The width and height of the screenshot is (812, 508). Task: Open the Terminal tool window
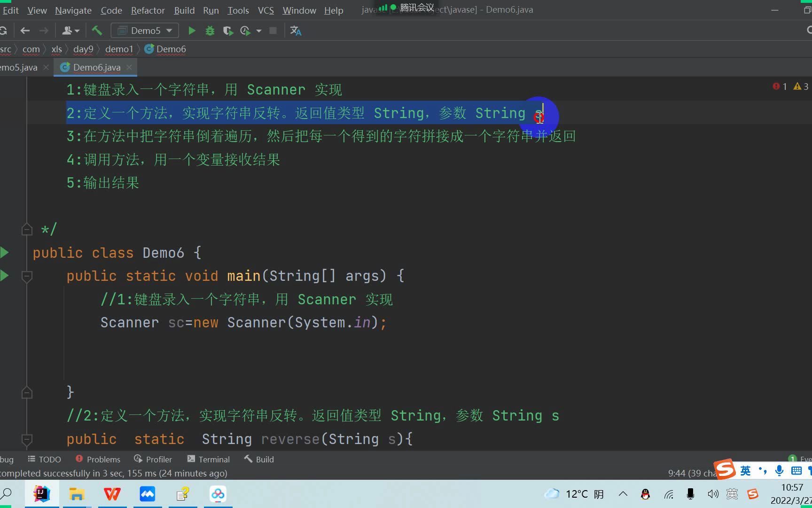(x=208, y=459)
